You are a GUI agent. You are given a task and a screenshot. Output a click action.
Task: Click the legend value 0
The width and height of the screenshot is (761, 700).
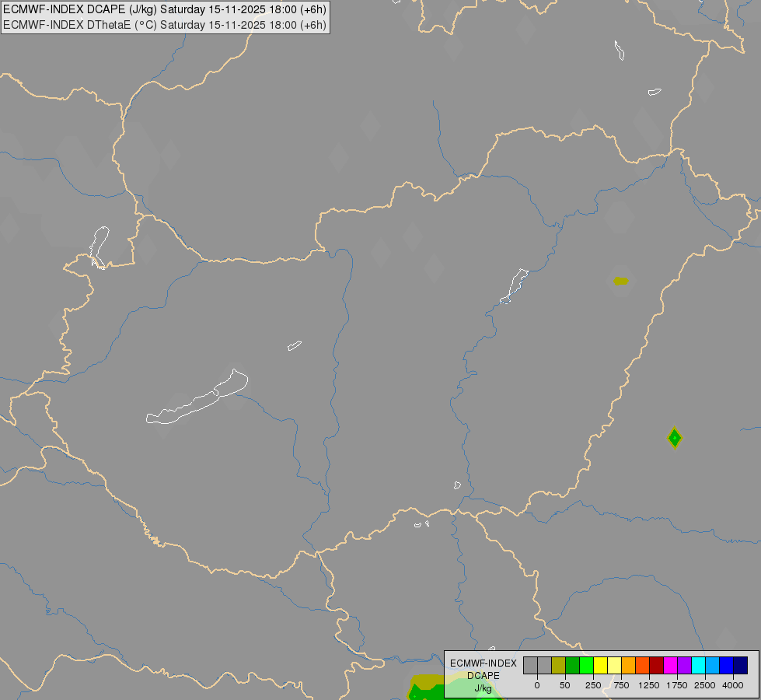click(537, 685)
